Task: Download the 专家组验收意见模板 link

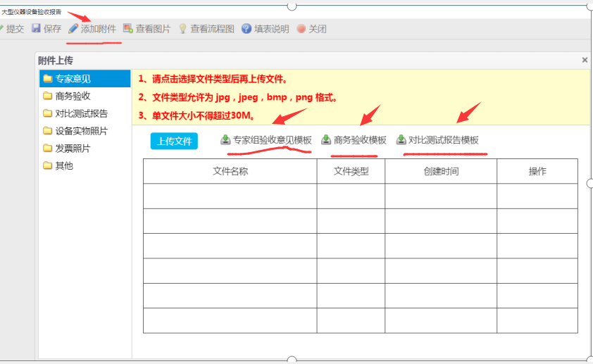Action: tap(272, 140)
